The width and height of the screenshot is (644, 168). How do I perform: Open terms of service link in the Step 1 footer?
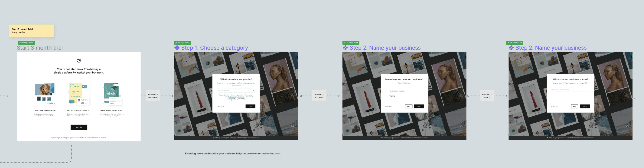(255, 138)
